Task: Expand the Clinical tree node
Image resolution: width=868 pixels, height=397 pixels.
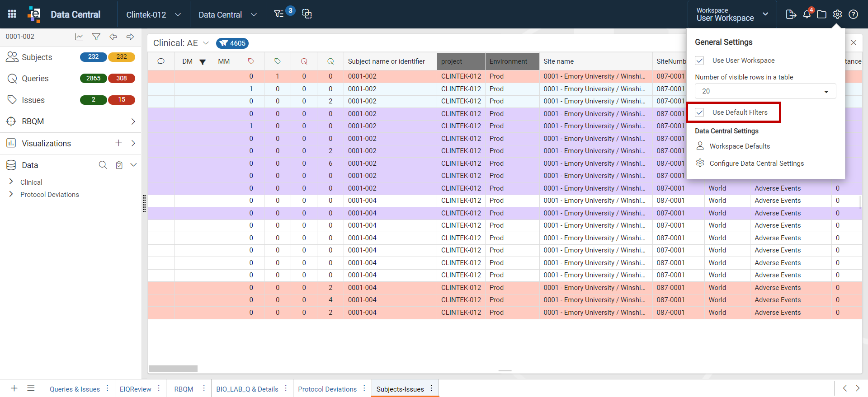Action: (11, 182)
